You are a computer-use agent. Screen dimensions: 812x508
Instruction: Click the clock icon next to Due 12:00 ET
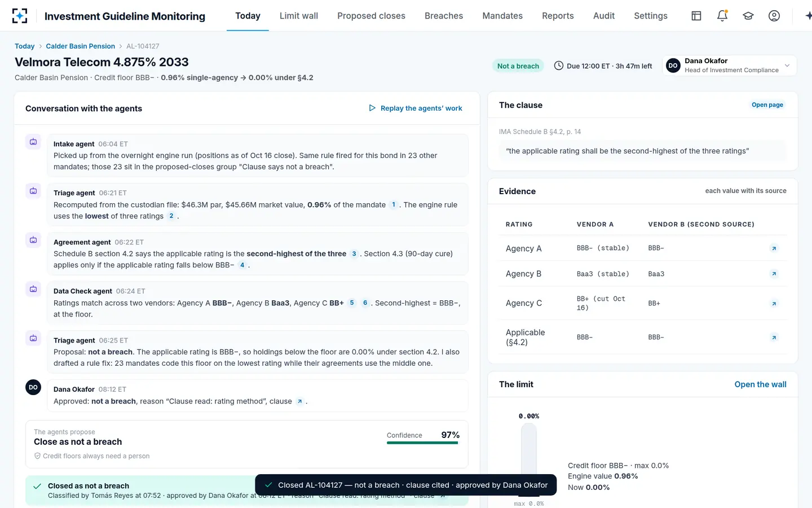tap(558, 65)
